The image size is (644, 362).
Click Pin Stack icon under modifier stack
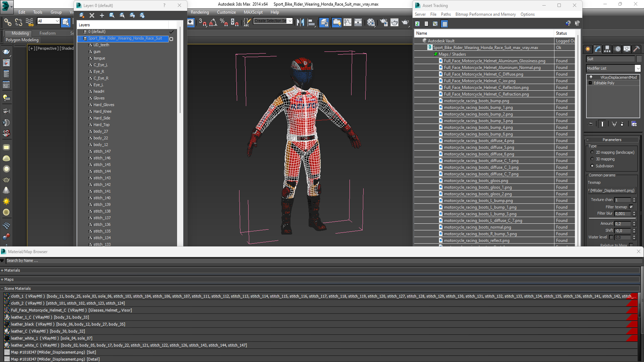click(x=591, y=124)
